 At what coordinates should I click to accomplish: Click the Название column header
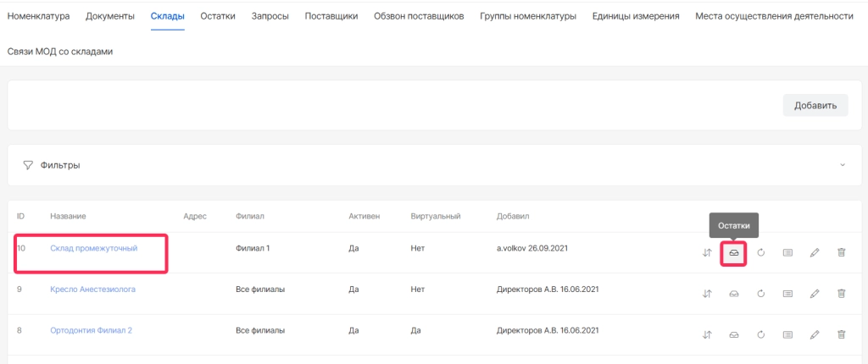[x=68, y=217]
